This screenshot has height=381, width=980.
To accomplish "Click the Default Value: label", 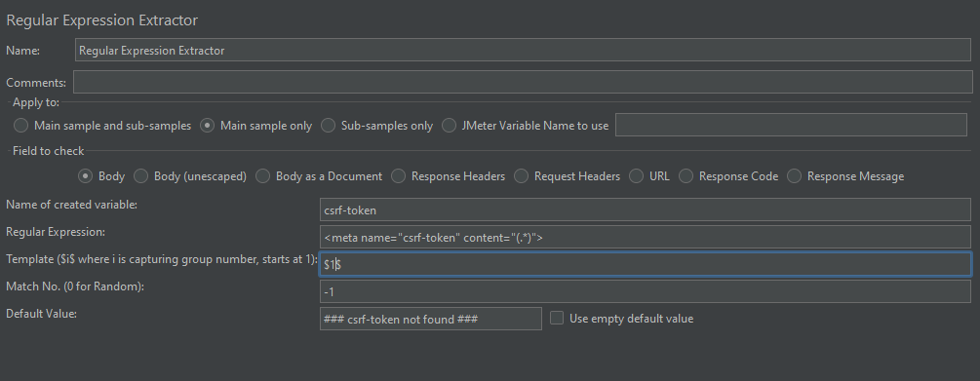I will click(x=41, y=314).
